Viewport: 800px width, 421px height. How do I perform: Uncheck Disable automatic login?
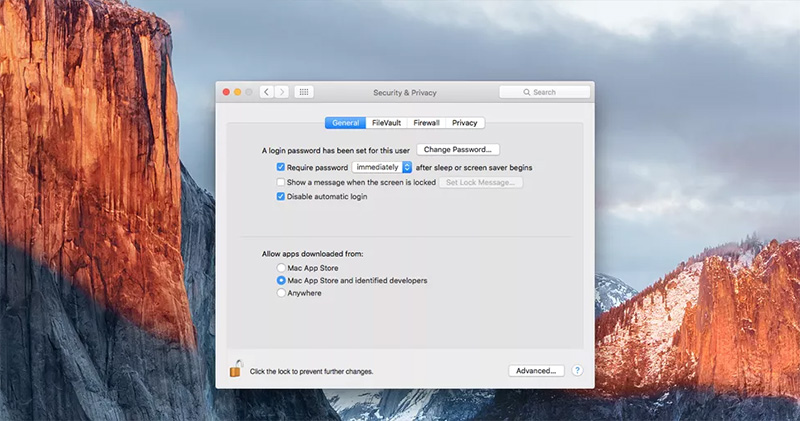[x=281, y=196]
